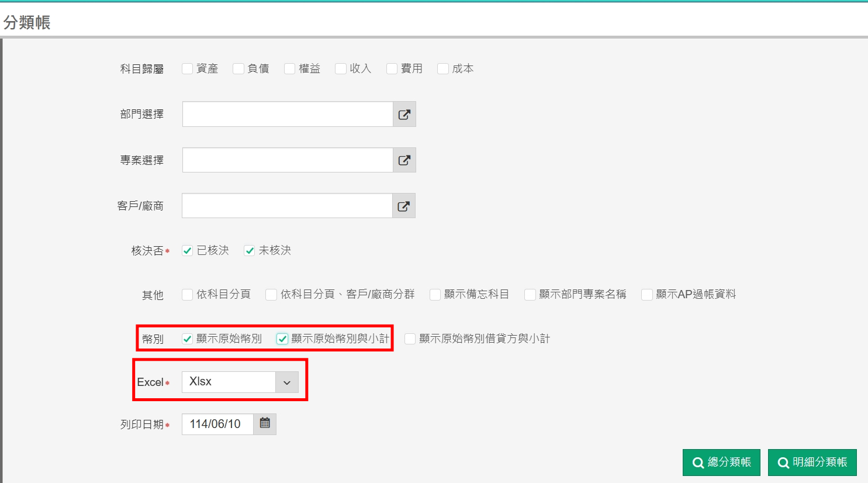This screenshot has height=483, width=868.
Task: Enable 依科目分頁 option
Action: (x=188, y=295)
